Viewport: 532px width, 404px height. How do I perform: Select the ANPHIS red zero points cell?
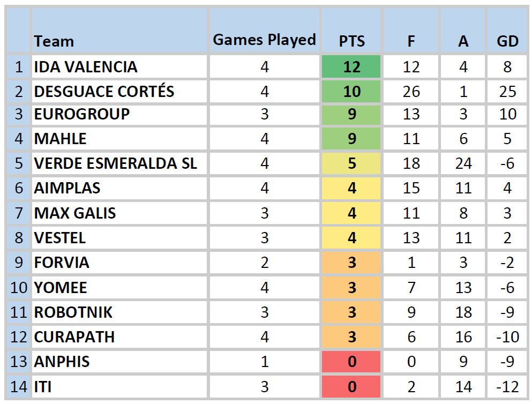coord(351,362)
